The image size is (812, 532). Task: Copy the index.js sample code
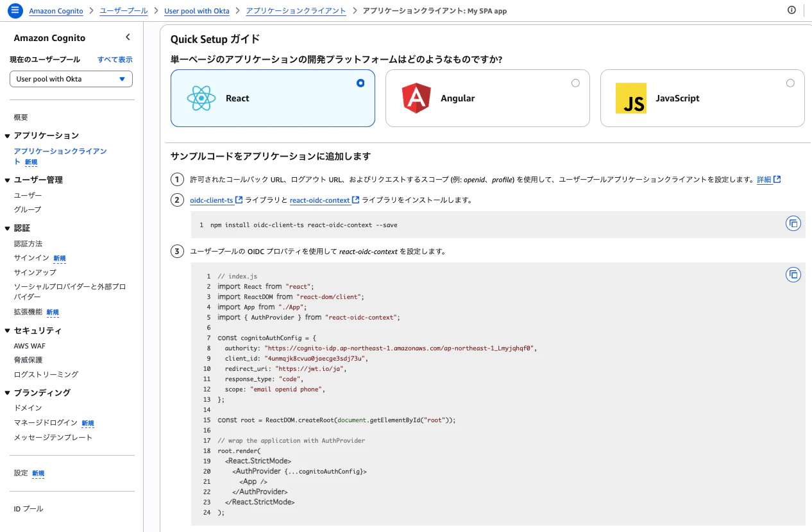[793, 275]
